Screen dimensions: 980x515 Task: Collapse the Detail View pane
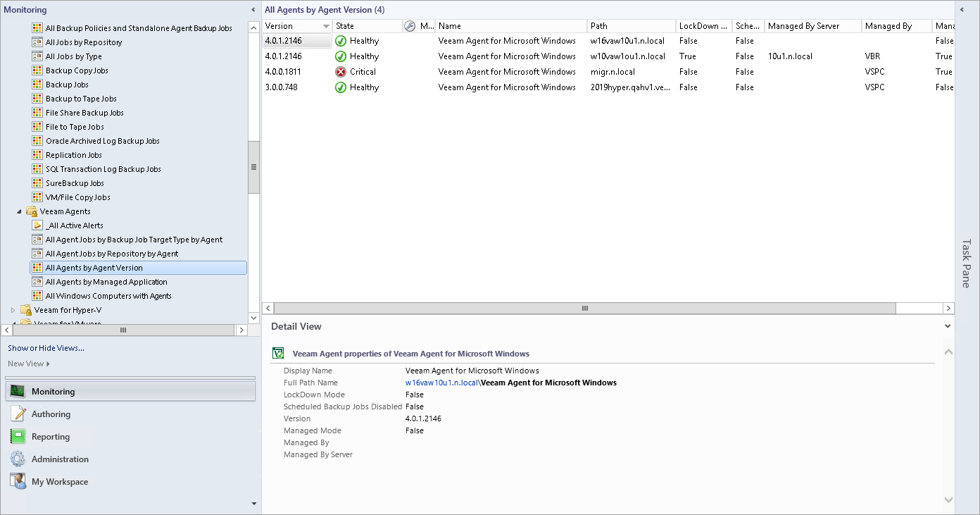tap(948, 326)
